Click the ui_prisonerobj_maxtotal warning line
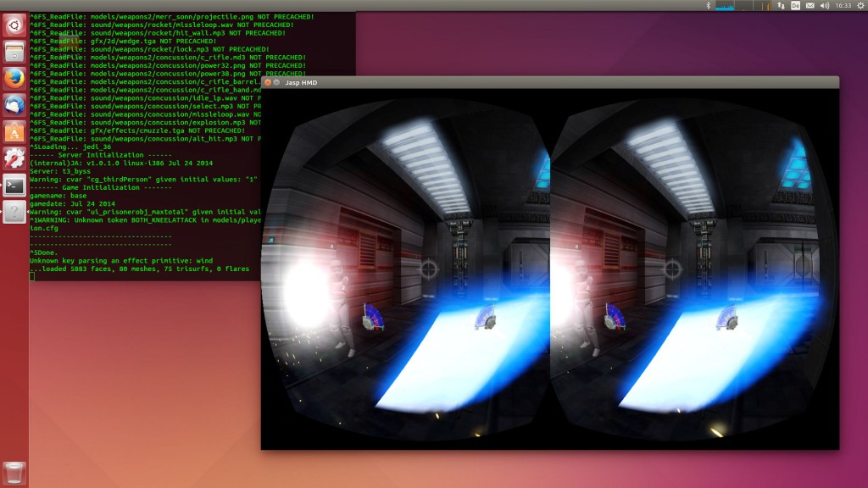 pos(145,212)
